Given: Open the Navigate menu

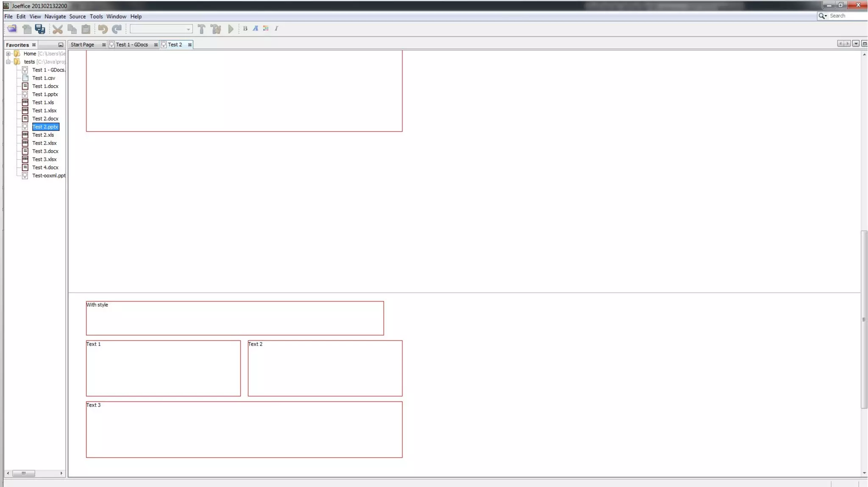Looking at the screenshot, I should (55, 17).
